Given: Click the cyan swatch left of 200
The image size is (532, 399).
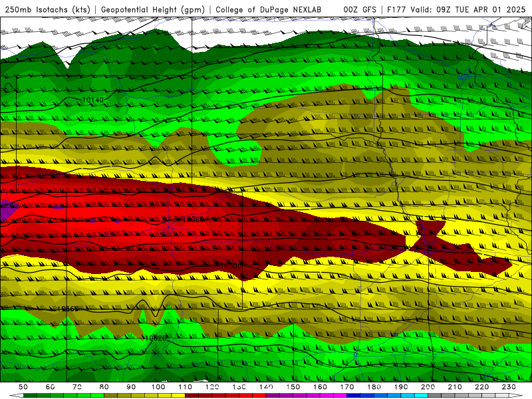Looking at the screenshot, I should pyautogui.click(x=421, y=396).
